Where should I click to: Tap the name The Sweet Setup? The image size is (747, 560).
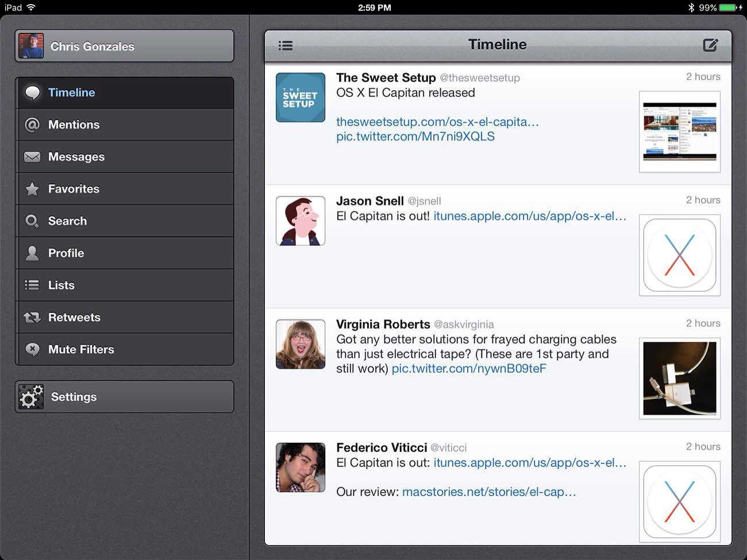[386, 78]
